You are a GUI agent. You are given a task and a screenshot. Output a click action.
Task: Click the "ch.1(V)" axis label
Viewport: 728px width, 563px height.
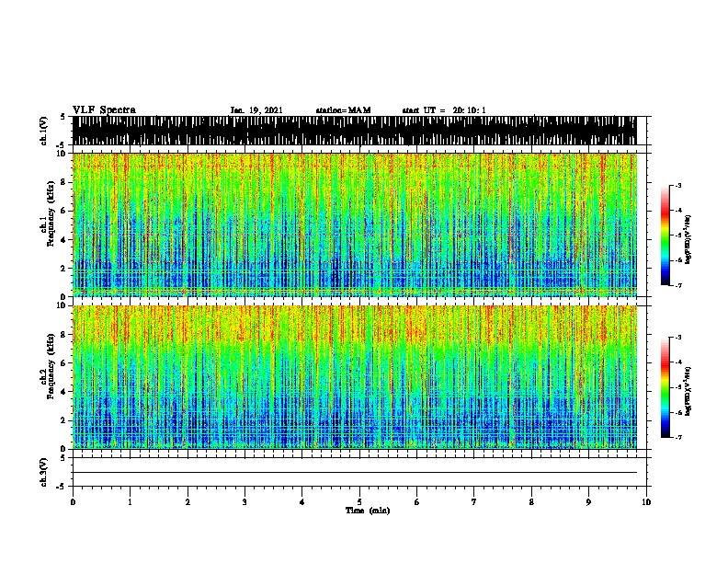(43, 131)
